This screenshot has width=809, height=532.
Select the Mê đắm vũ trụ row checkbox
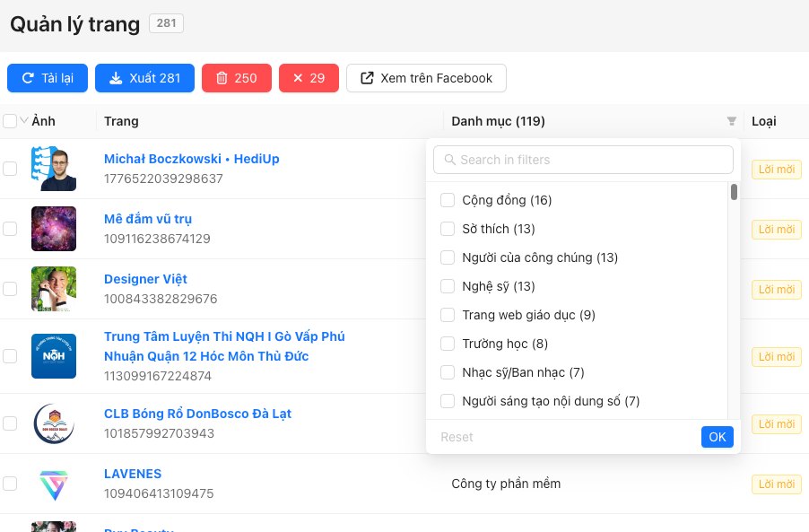pos(10,229)
